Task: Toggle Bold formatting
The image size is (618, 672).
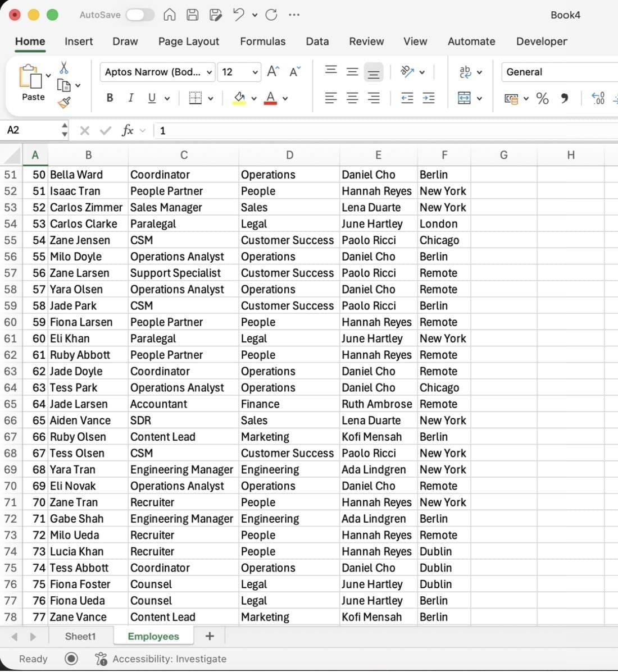Action: point(110,98)
